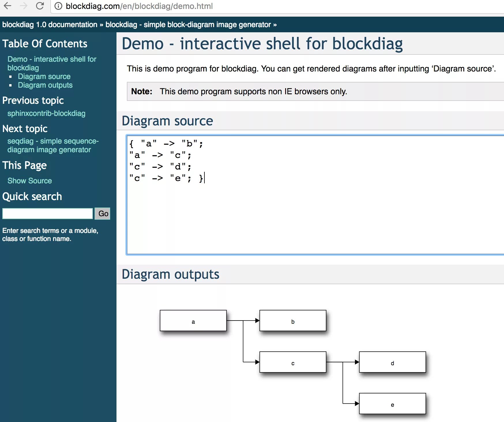Click the 'Diagram outputs' section heading
Viewport: 504px width, 422px height.
click(170, 274)
